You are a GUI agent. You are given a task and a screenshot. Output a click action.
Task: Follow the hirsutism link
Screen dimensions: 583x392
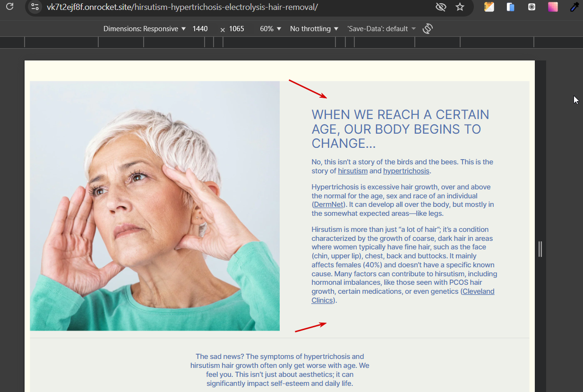(x=352, y=171)
